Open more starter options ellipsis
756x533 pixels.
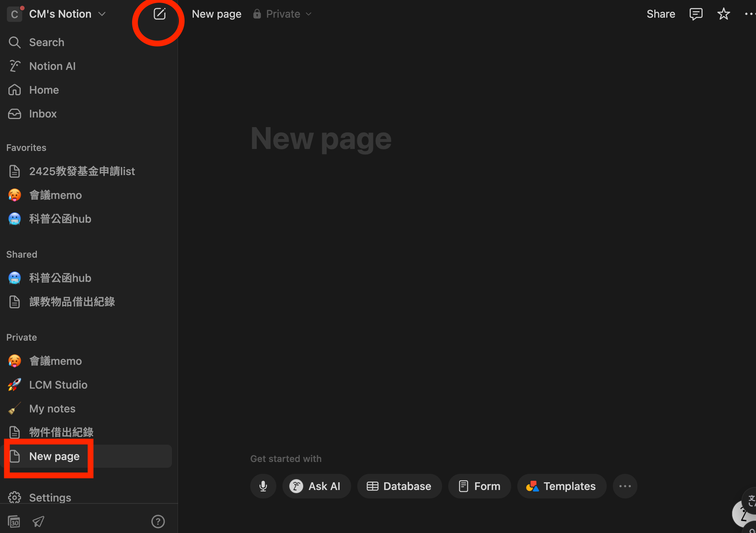click(x=625, y=486)
